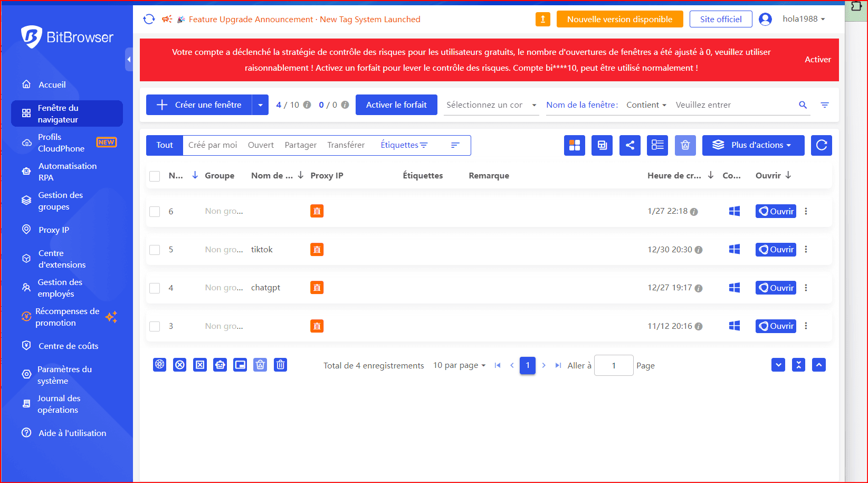Click the share icon in the toolbar
This screenshot has width=868, height=483.
pos(630,145)
